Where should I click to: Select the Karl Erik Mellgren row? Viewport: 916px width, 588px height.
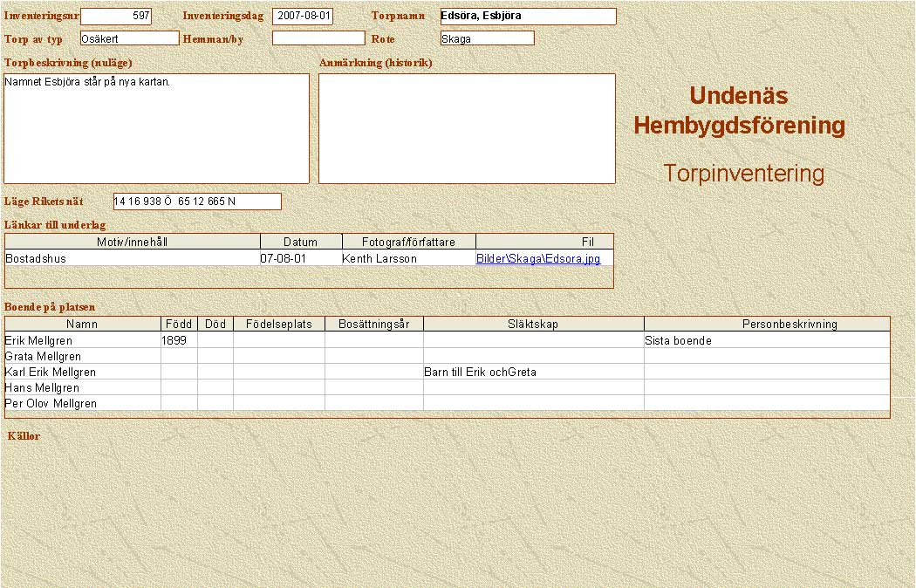82,373
